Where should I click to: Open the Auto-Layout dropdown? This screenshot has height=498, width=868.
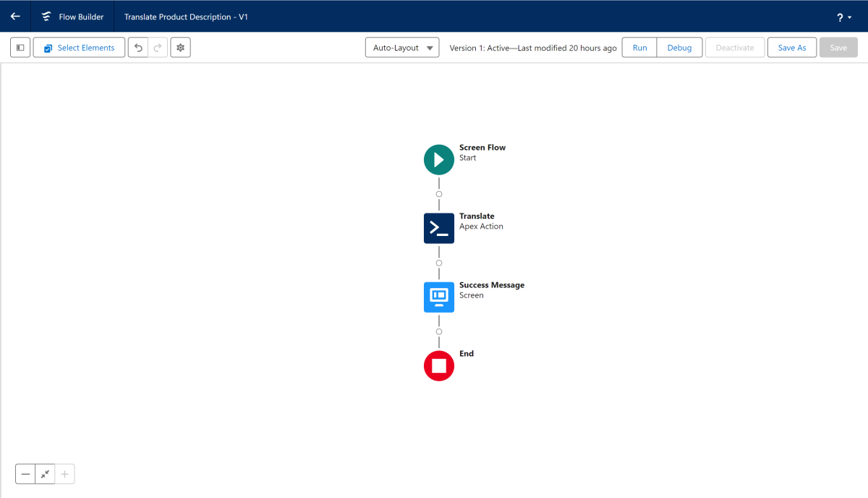(x=402, y=48)
